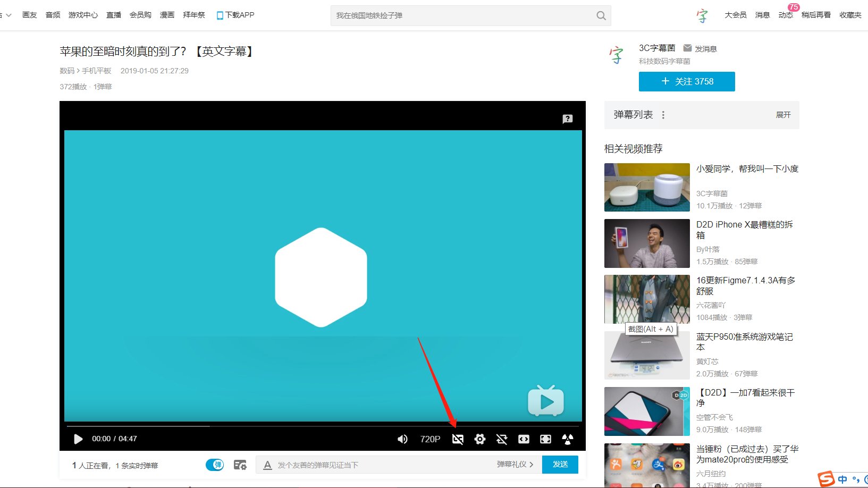868x488 pixels.
Task: Open the danmaku list more options dots
Action: pyautogui.click(x=663, y=115)
